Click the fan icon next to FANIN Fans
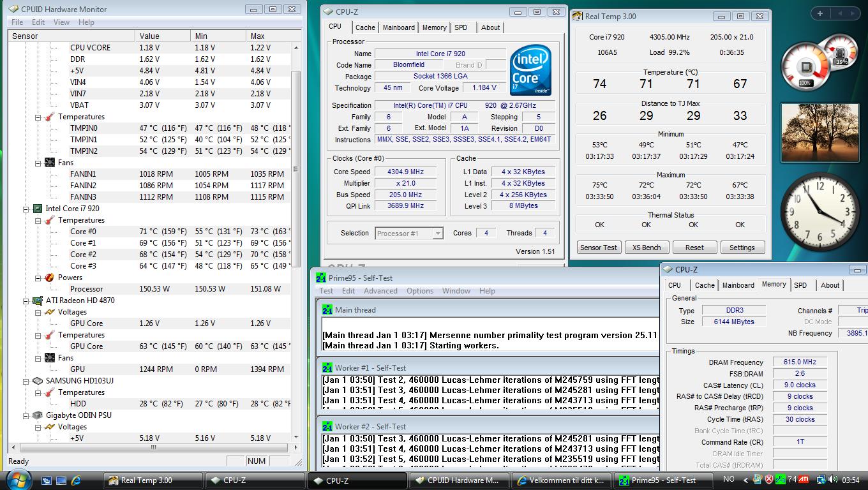This screenshot has width=868, height=490. coord(49,163)
